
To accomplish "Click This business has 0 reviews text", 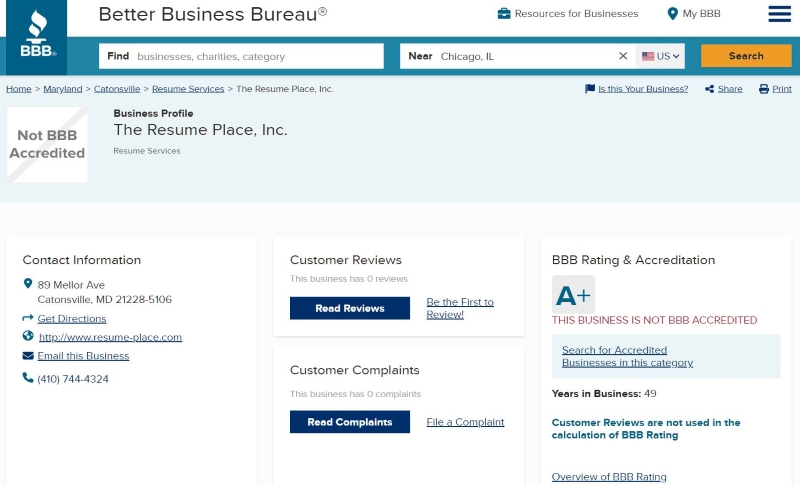I will [348, 278].
